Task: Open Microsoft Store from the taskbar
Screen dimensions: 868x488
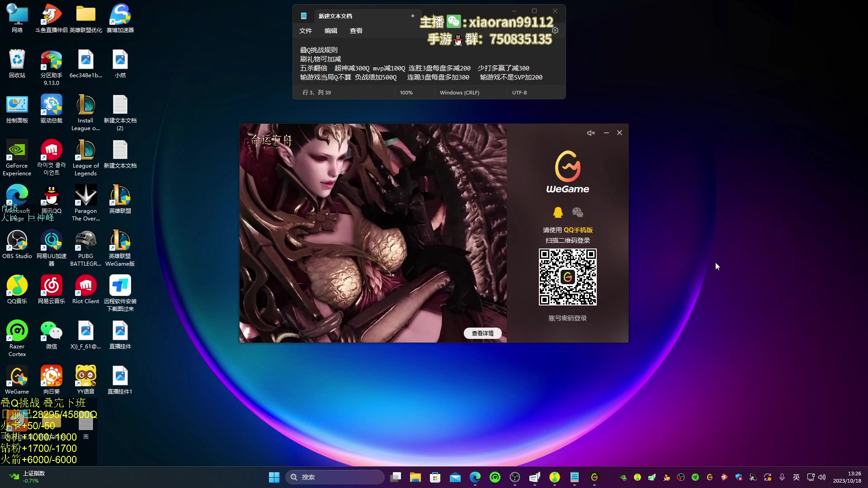Action: [435, 477]
